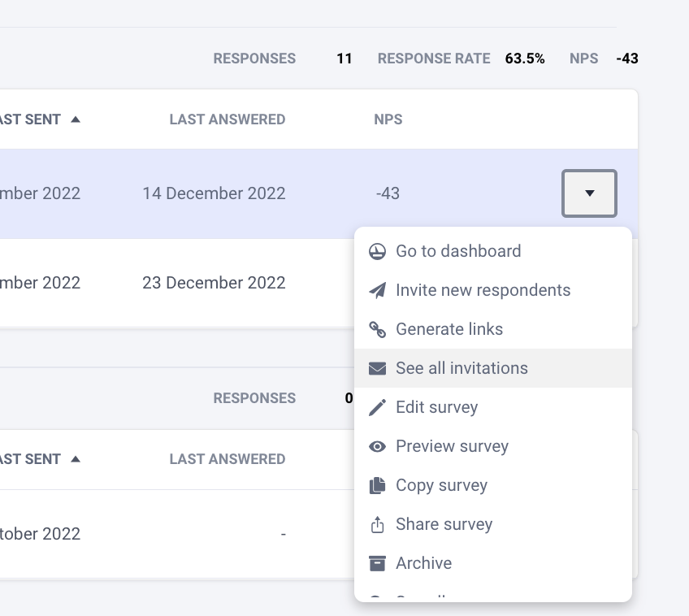Click the chain link Generate links icon
The height and width of the screenshot is (616, 689).
point(377,329)
